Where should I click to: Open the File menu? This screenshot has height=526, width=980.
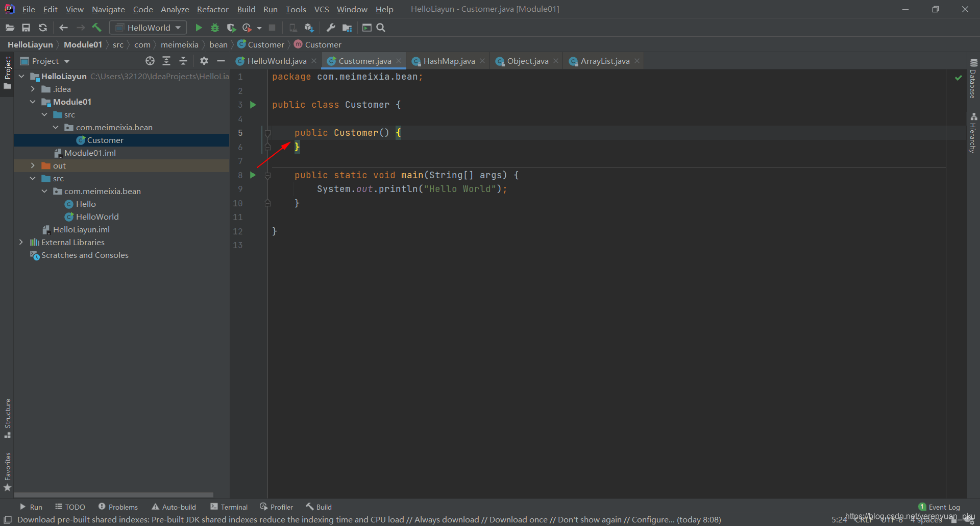coord(29,9)
